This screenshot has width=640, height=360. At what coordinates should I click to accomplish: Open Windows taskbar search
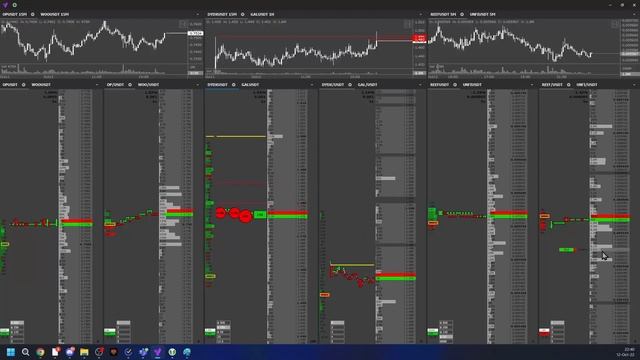tap(25, 352)
